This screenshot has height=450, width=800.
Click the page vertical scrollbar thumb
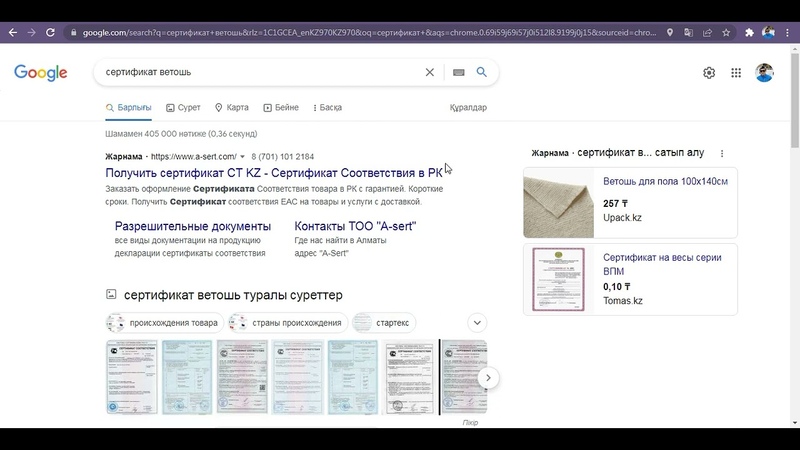[794, 99]
